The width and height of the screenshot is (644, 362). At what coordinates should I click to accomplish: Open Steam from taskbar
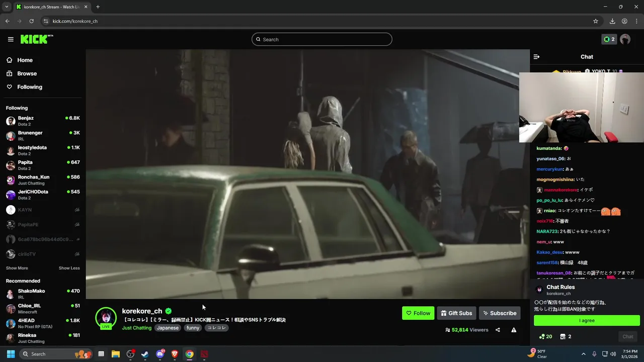pos(145,354)
